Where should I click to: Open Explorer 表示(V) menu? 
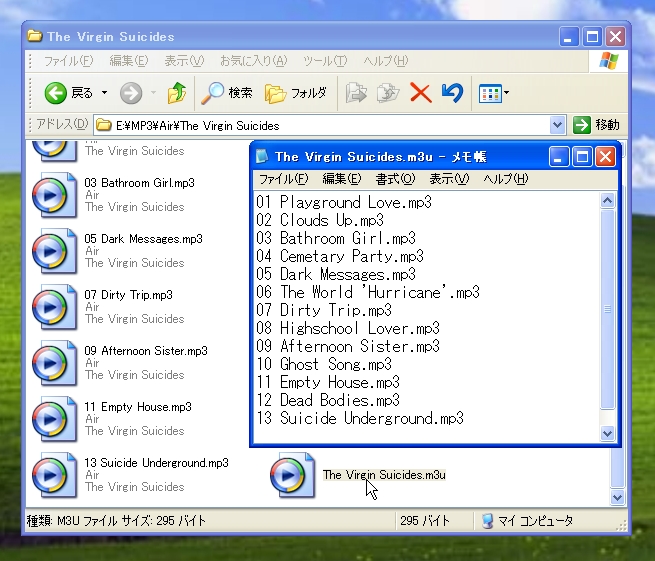pos(184,61)
